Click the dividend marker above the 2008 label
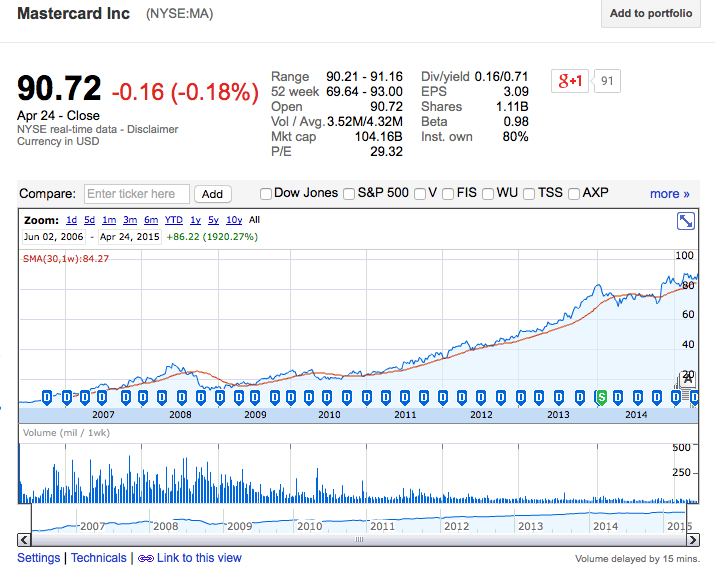 pyautogui.click(x=182, y=398)
